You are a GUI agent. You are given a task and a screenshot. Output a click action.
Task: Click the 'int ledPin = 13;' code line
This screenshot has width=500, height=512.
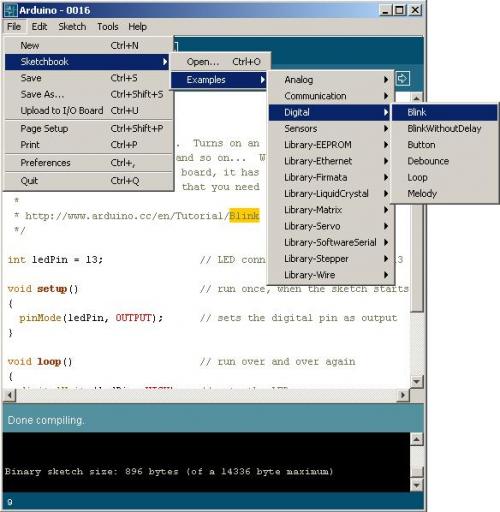pyautogui.click(x=55, y=260)
